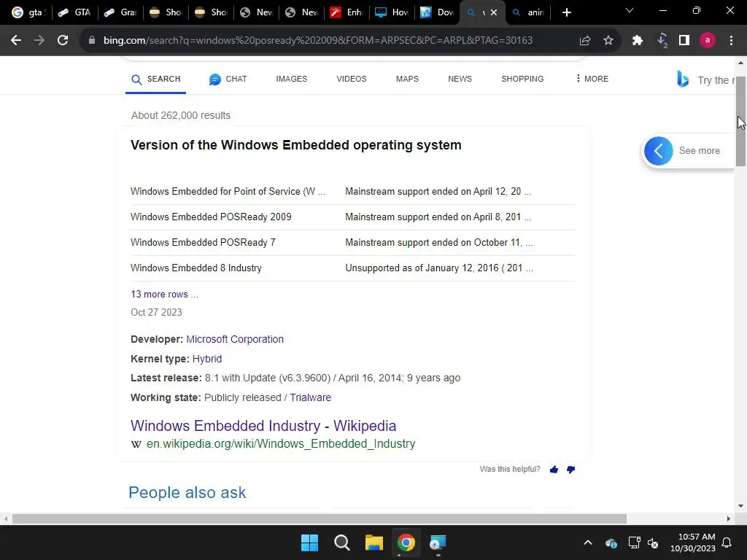Screen dimensions: 747x560
Task: Switch to the first 'GTA' tab
Action: pyautogui.click(x=74, y=12)
